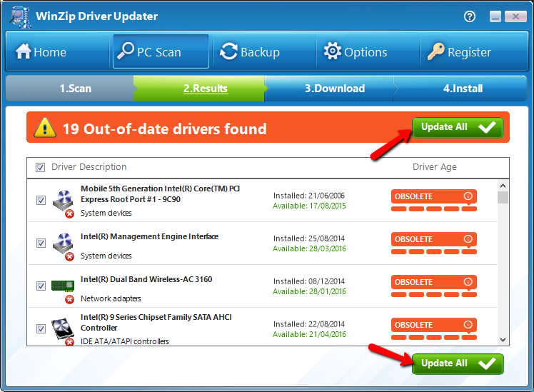Go to the 1.Scan step
The width and height of the screenshot is (534, 392).
(75, 89)
